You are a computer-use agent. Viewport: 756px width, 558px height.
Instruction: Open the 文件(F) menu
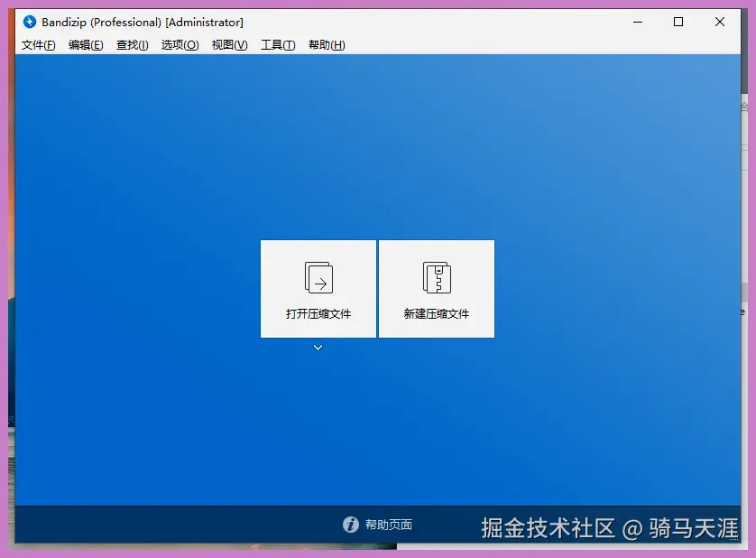(x=38, y=45)
